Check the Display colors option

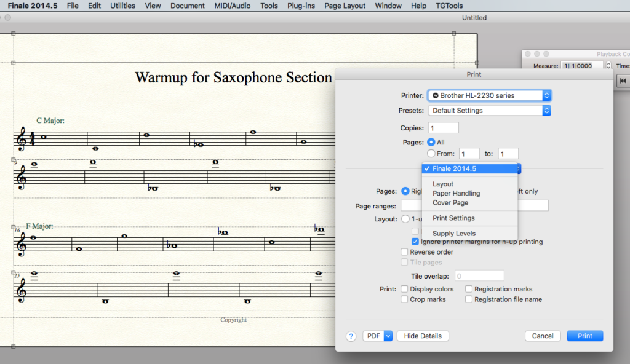coord(404,289)
